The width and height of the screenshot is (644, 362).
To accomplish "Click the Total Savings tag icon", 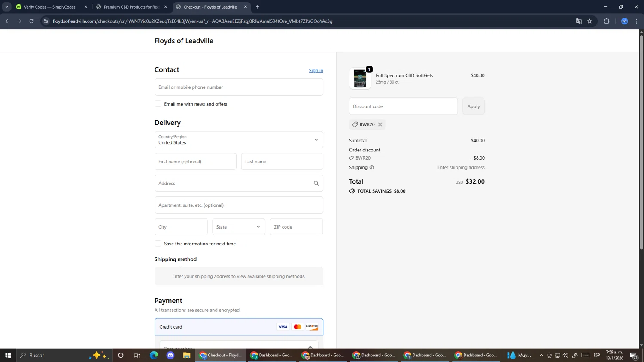I will [352, 191].
